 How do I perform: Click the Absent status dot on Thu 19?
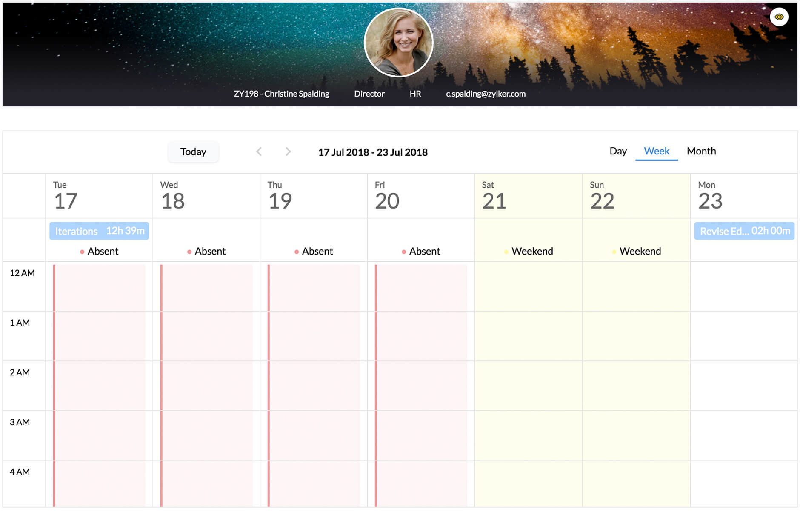point(296,252)
